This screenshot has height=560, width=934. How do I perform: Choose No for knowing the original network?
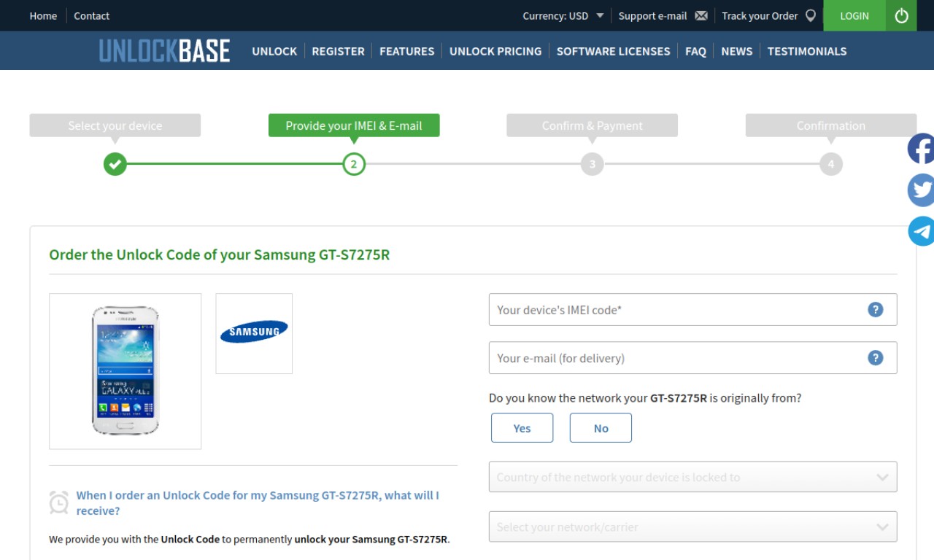pyautogui.click(x=601, y=428)
